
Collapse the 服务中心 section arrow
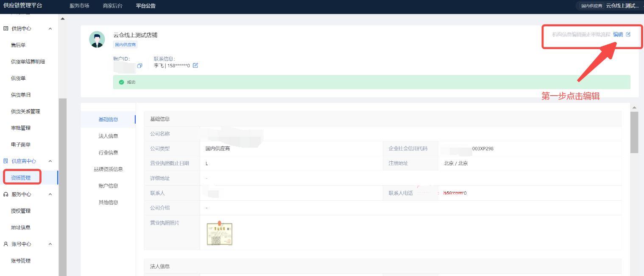click(x=50, y=194)
